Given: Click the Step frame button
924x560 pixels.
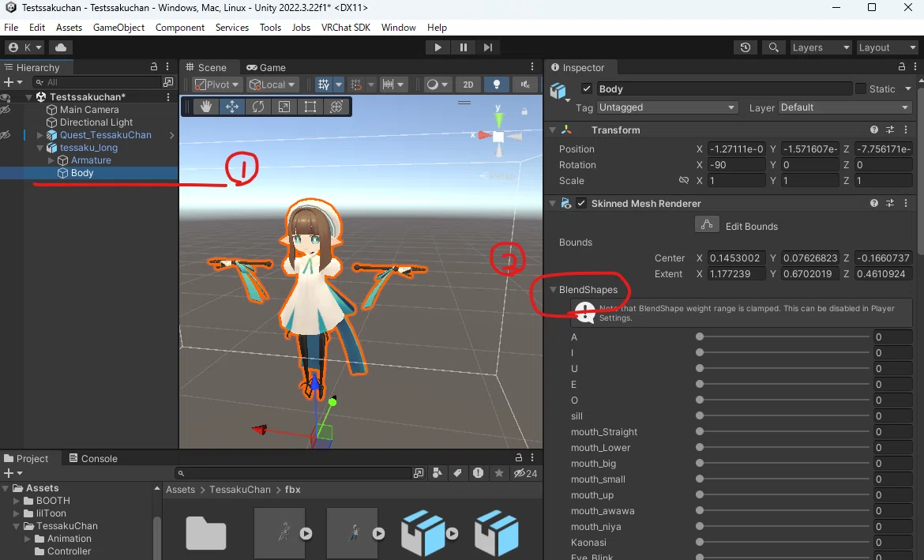Looking at the screenshot, I should (x=488, y=47).
